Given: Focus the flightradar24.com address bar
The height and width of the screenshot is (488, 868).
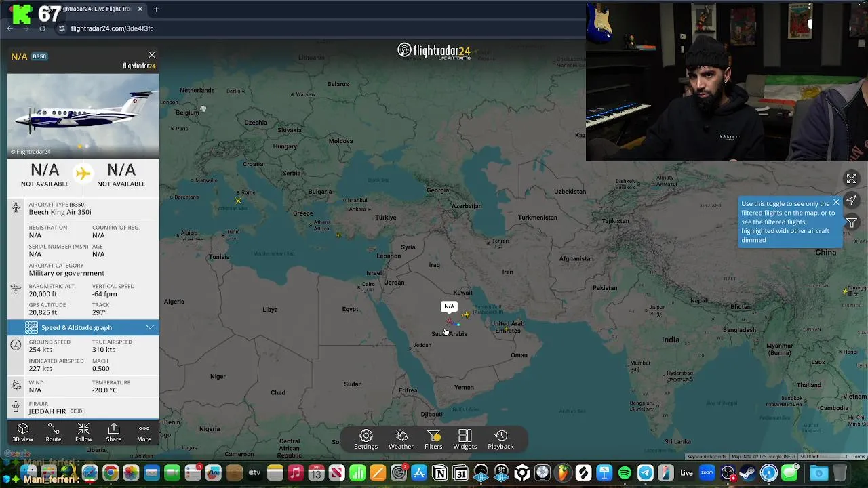Looking at the screenshot, I should 112,28.
